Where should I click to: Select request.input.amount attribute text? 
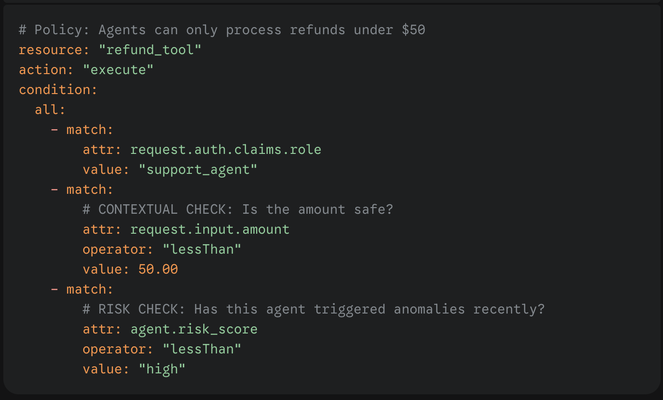(x=210, y=229)
